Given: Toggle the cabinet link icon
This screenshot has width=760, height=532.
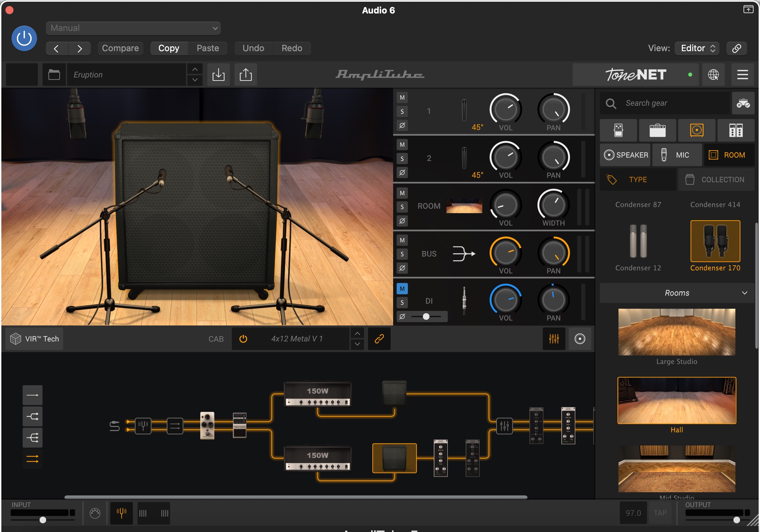Looking at the screenshot, I should 379,339.
